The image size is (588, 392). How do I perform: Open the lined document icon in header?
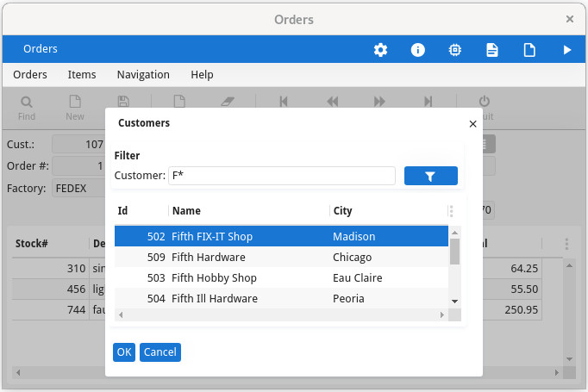tap(492, 50)
